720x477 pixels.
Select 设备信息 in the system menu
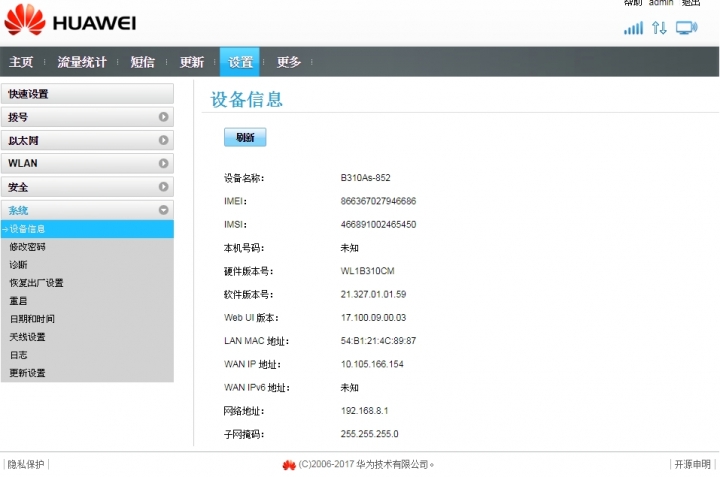[87, 229]
